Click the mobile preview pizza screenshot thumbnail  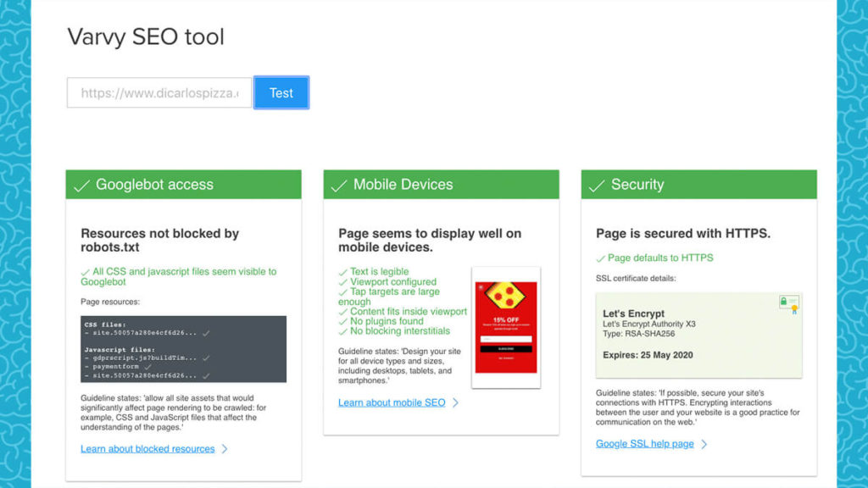[506, 327]
